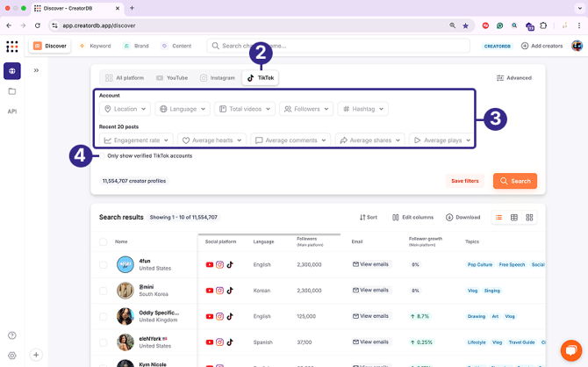Open the help question mark icon
The height and width of the screenshot is (367, 588).
click(x=12, y=335)
